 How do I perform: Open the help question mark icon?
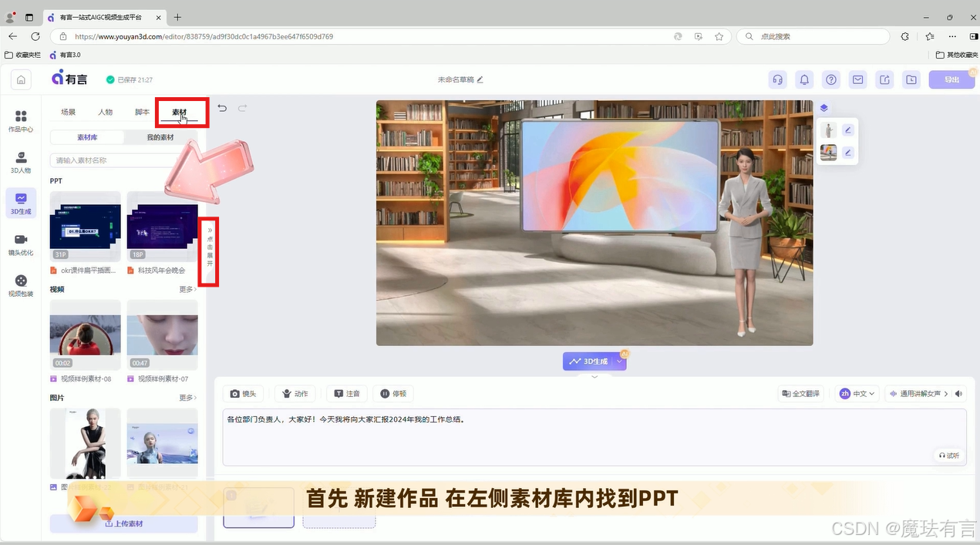831,79
